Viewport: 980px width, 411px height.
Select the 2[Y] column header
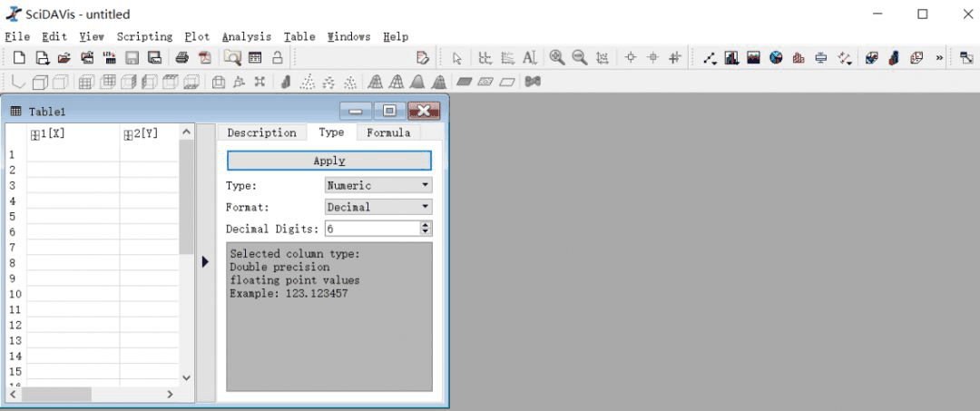(x=145, y=133)
